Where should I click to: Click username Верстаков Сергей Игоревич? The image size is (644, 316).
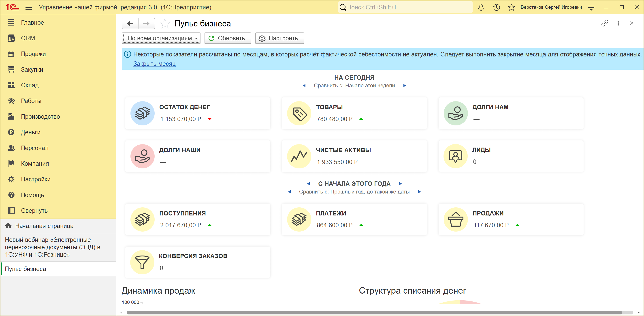pyautogui.click(x=551, y=7)
